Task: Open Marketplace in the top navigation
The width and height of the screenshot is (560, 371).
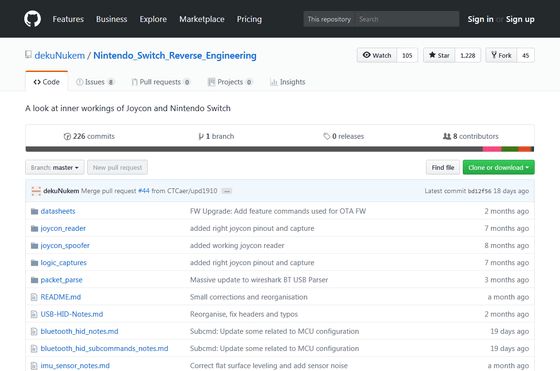Action: tap(202, 19)
